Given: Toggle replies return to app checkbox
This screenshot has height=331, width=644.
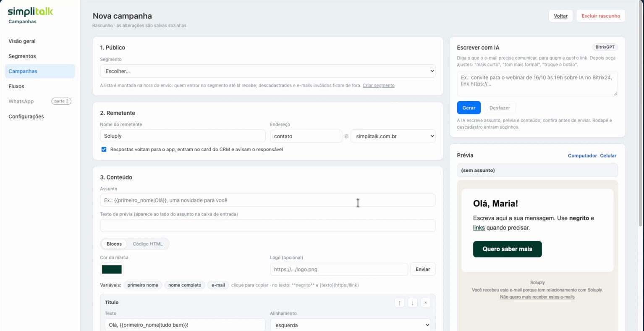Looking at the screenshot, I should coord(104,149).
